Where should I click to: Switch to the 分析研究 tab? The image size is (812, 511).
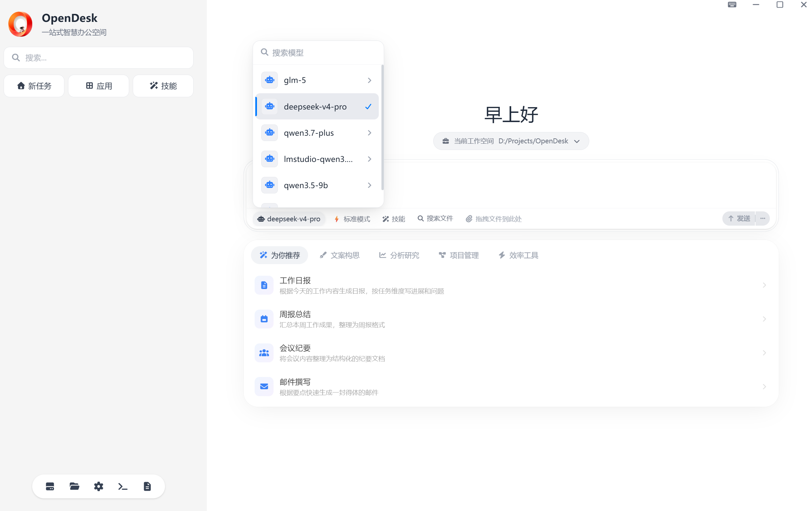pos(399,255)
